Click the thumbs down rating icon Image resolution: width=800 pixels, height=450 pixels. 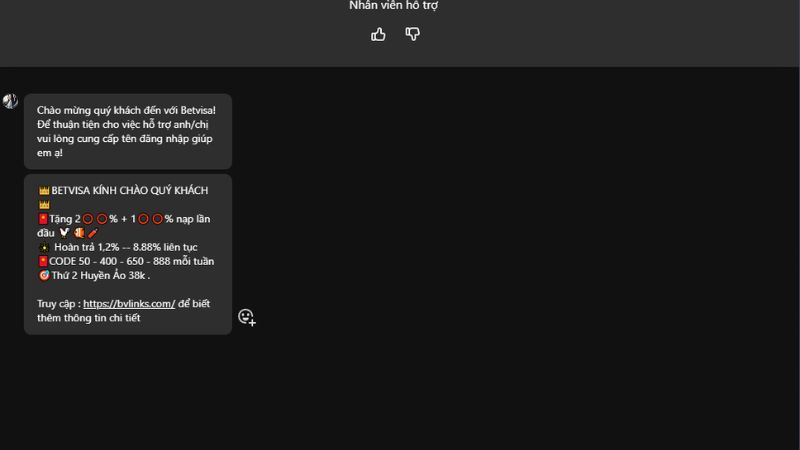(x=412, y=34)
